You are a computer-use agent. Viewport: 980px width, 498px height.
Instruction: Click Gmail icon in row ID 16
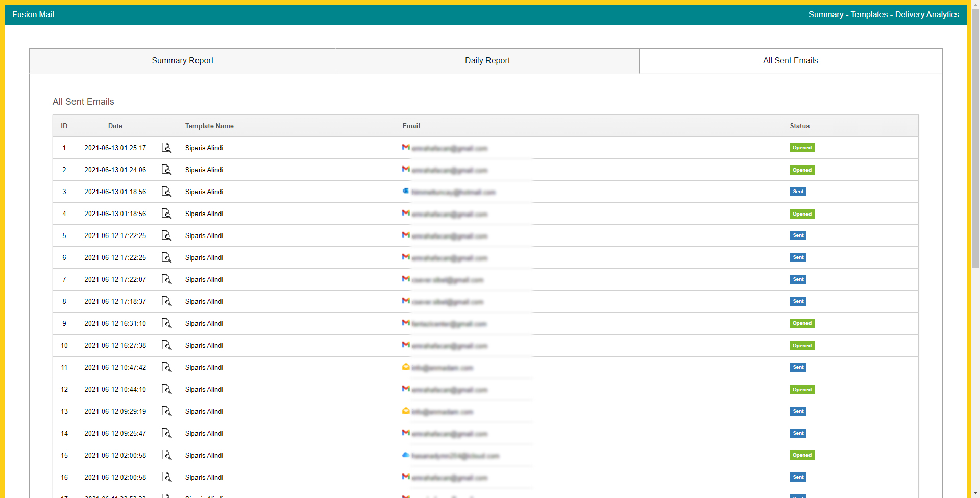coord(406,477)
